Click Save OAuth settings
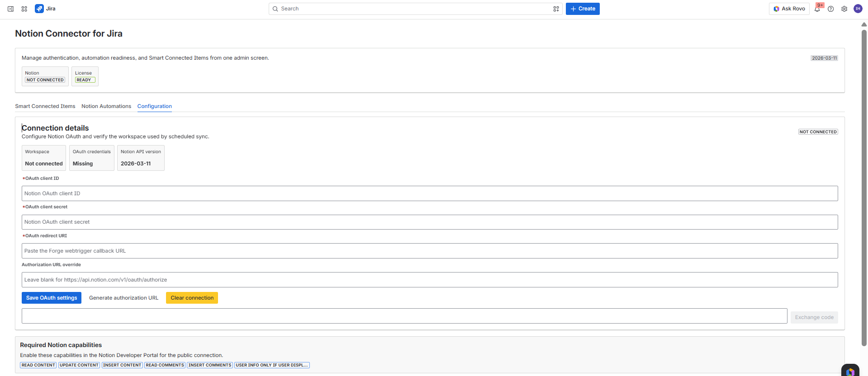 [52, 298]
